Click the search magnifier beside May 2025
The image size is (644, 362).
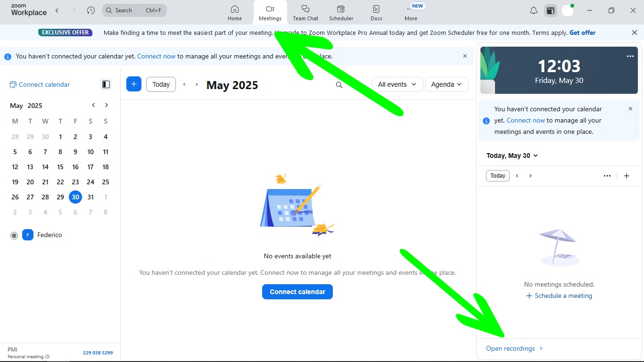click(x=339, y=85)
